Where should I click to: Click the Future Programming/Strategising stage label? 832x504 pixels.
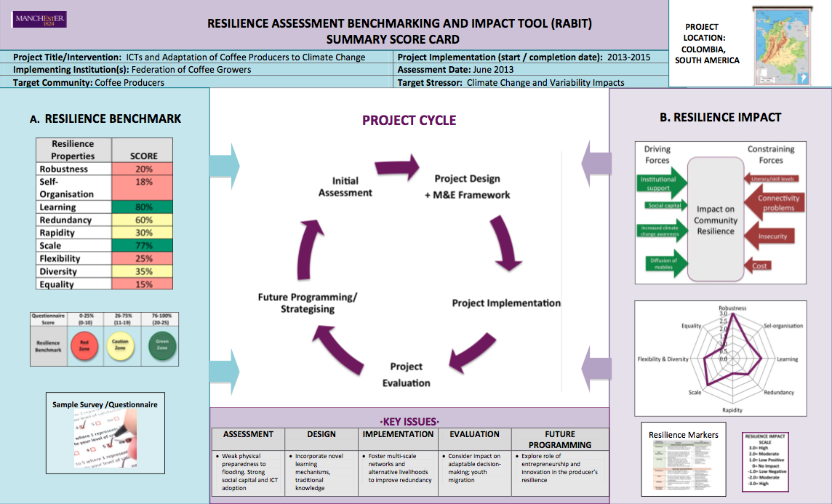[307, 303]
